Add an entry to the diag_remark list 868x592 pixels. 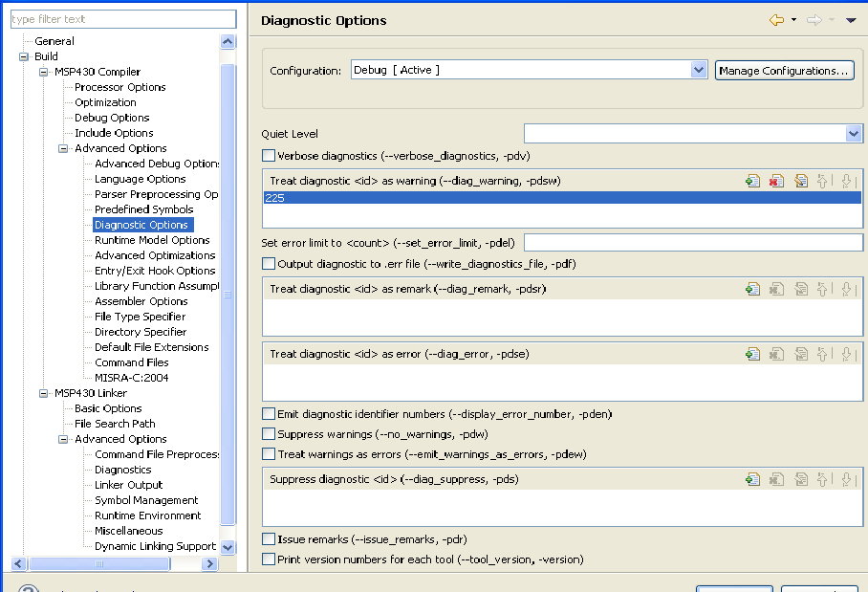753,289
